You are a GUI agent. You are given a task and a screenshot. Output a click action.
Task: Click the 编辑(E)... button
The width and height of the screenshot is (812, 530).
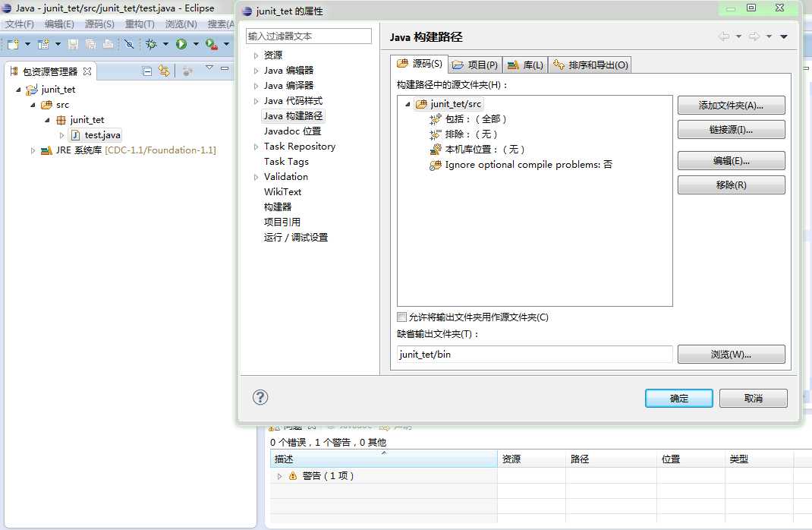[x=732, y=161]
